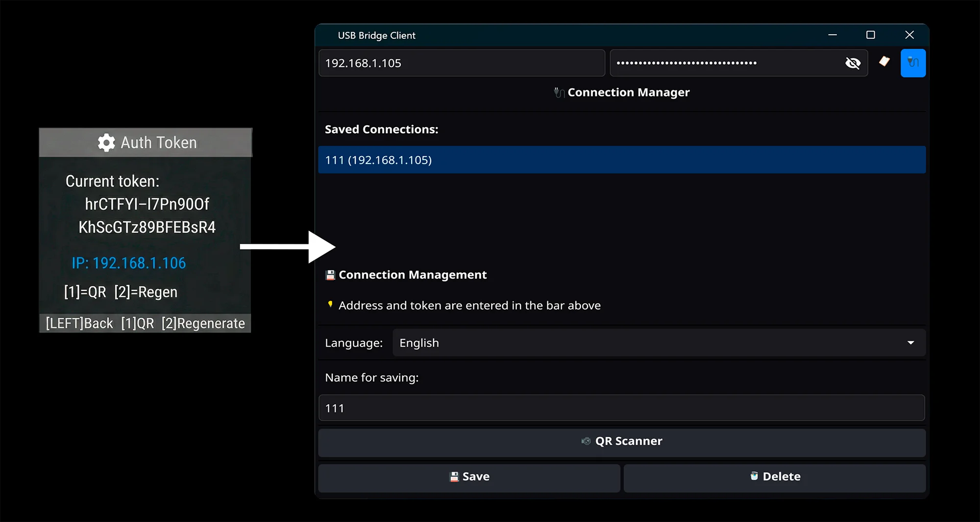Click the plug icon beside Connection Manager
Viewport: 980px width, 522px height.
(559, 92)
